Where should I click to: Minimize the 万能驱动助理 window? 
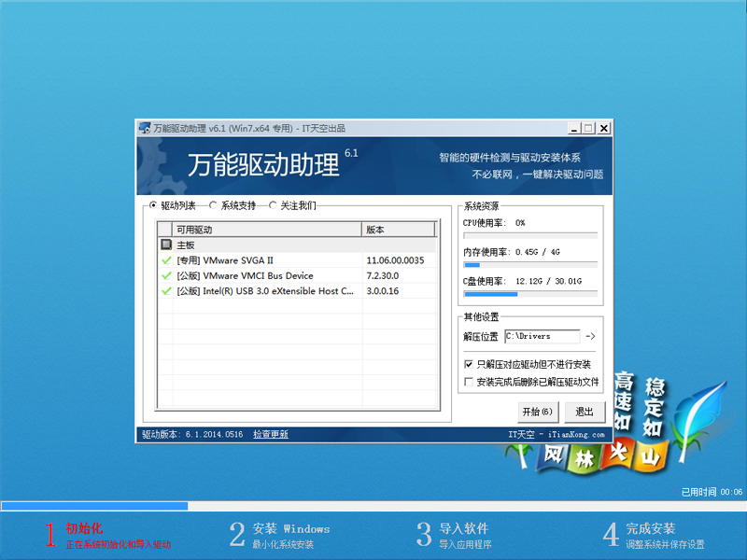[x=574, y=128]
